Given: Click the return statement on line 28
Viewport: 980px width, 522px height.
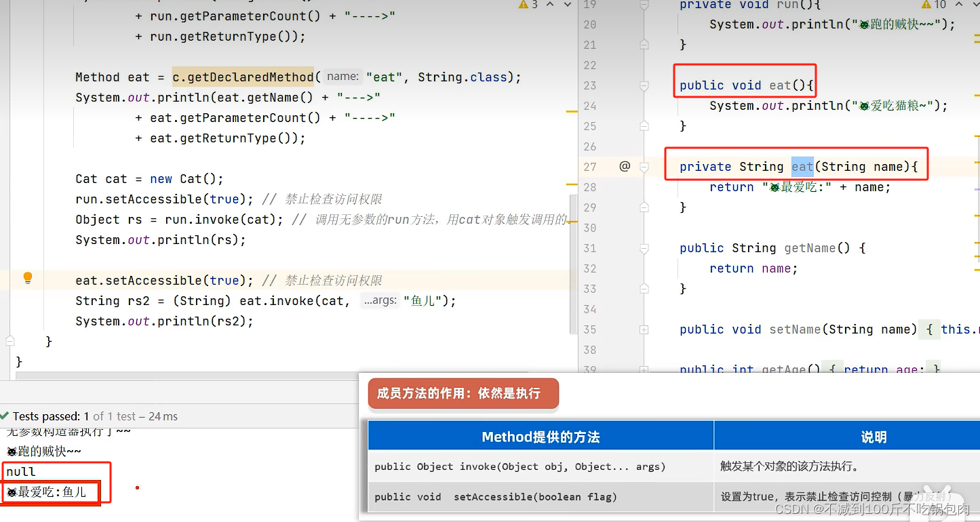Looking at the screenshot, I should click(800, 187).
